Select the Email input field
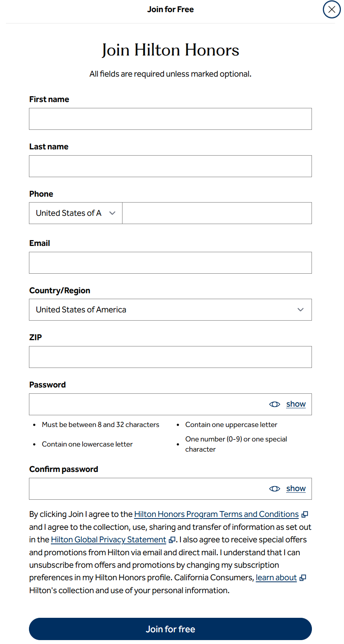 pos(170,263)
